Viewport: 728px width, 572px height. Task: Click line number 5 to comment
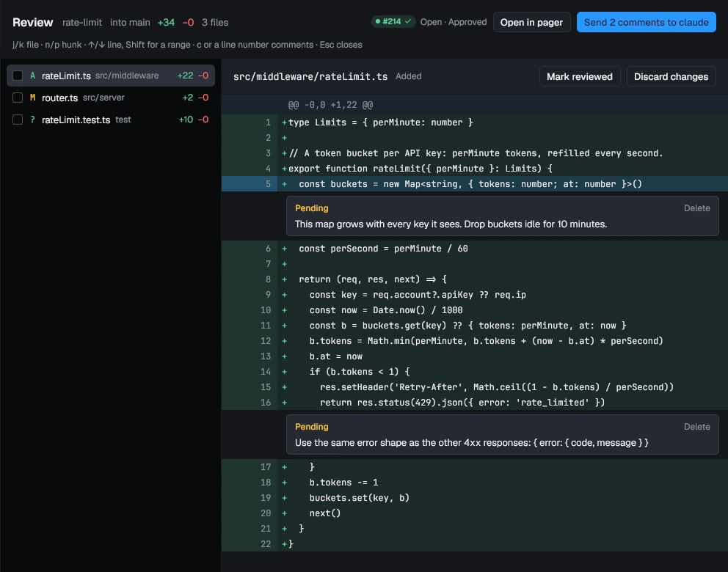click(268, 184)
